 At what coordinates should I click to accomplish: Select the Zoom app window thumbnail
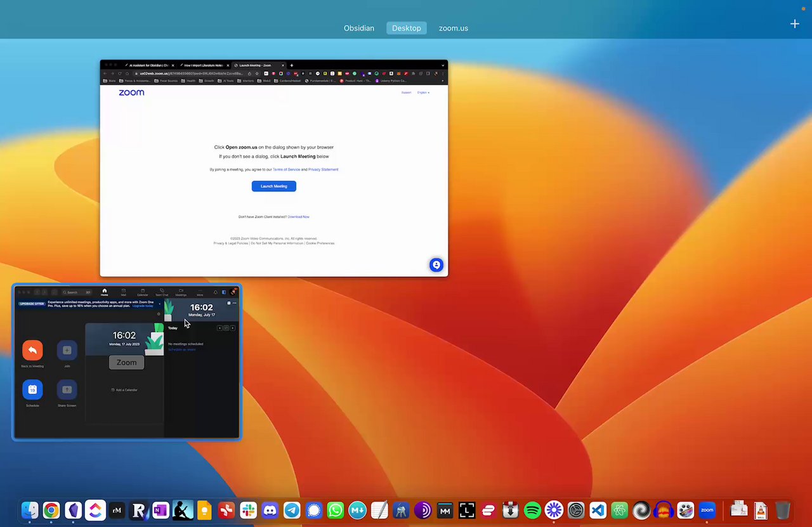(127, 361)
